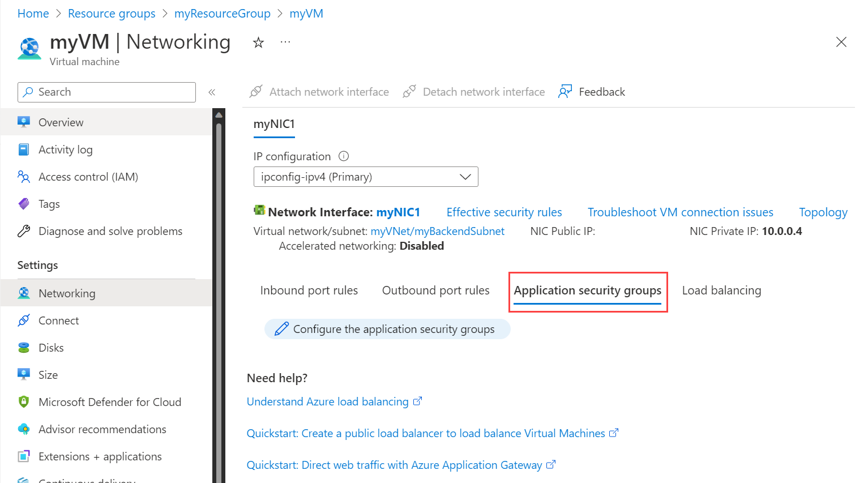
Task: Click Configure the application security groups
Action: click(x=387, y=329)
